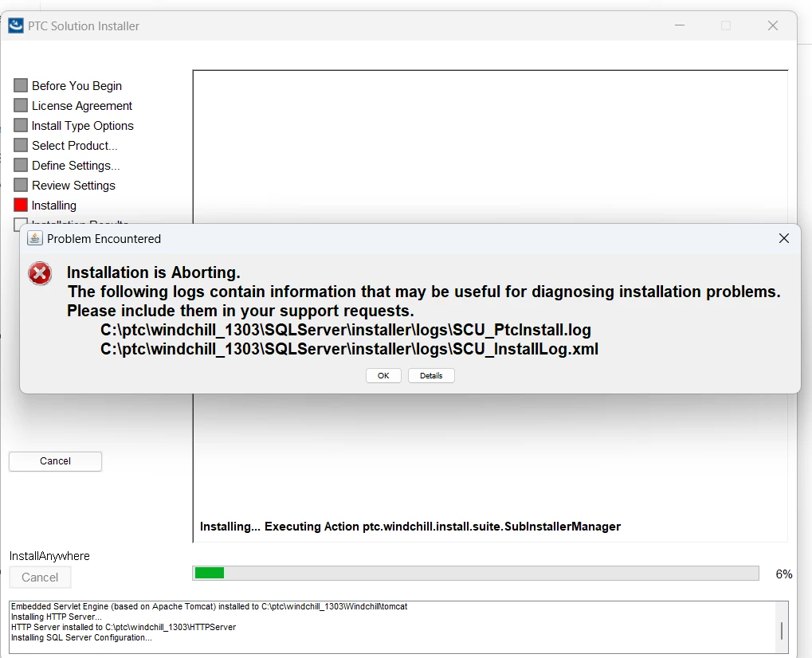Click the red error icon in dialog
812x658 pixels.
click(40, 273)
